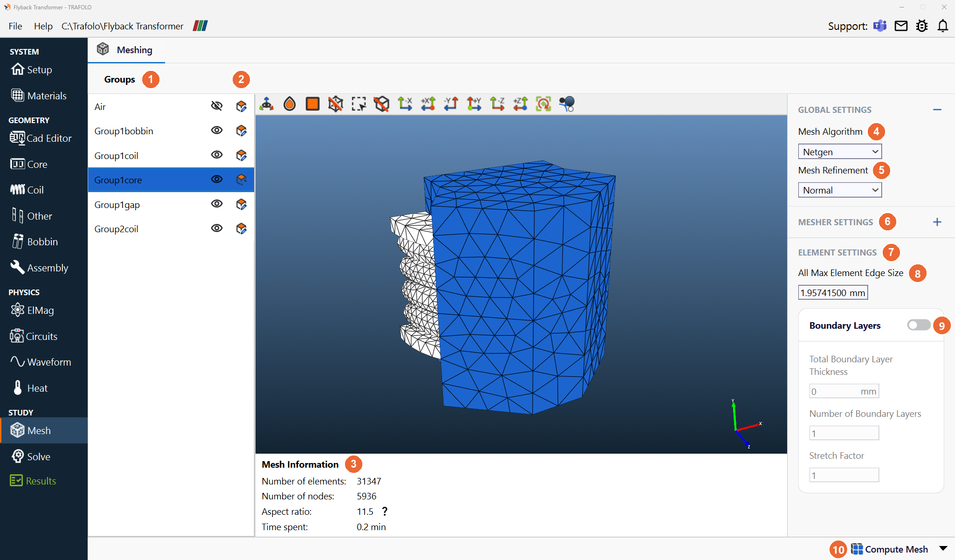Set view direction to -X
Viewport: 955px width, 560px height.
tap(405, 104)
